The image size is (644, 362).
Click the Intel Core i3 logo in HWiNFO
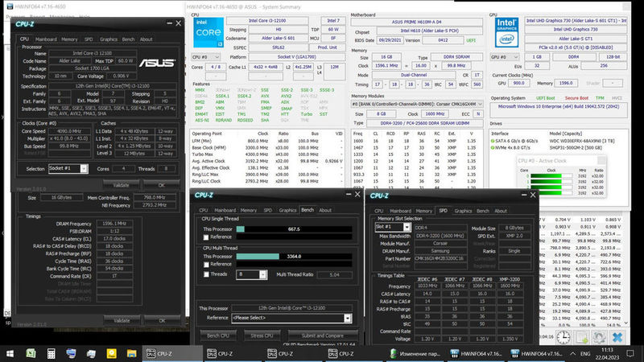click(x=208, y=32)
